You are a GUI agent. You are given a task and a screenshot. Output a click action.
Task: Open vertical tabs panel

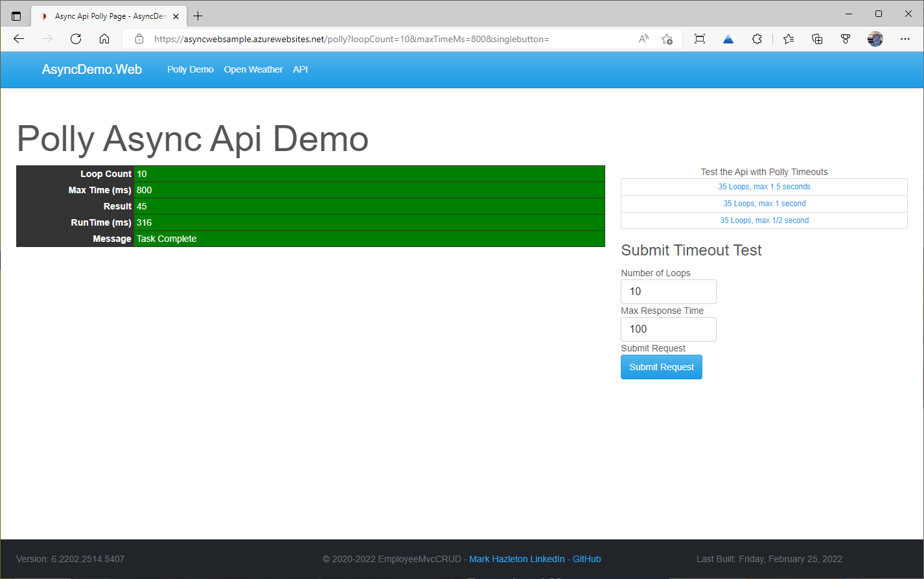coord(16,16)
